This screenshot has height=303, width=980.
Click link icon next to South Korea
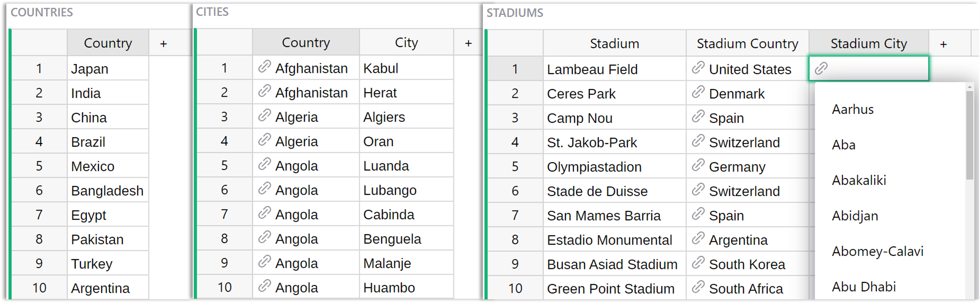698,263
